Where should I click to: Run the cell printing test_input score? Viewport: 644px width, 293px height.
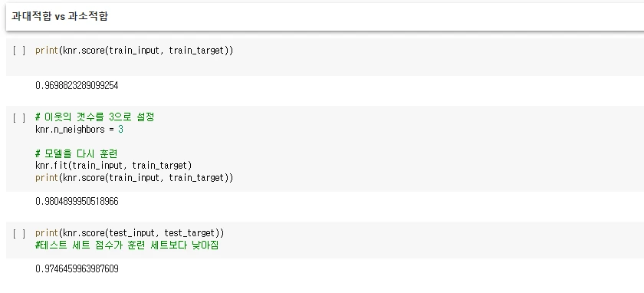19,234
